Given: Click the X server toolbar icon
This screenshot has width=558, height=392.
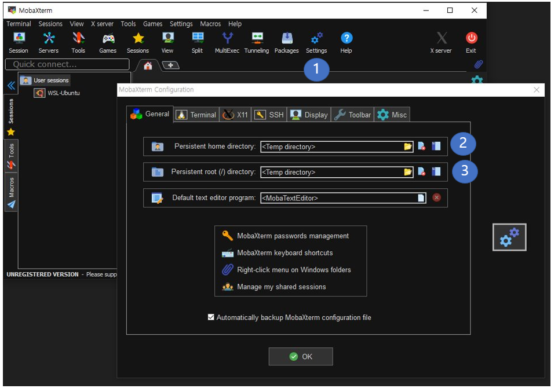Looking at the screenshot, I should 441,43.
